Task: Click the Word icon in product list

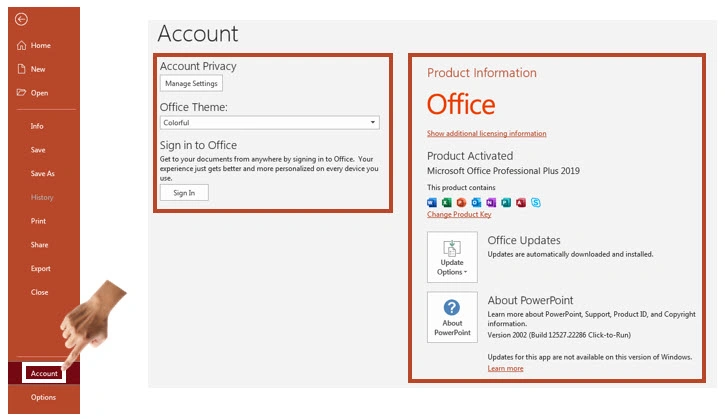Action: click(432, 202)
